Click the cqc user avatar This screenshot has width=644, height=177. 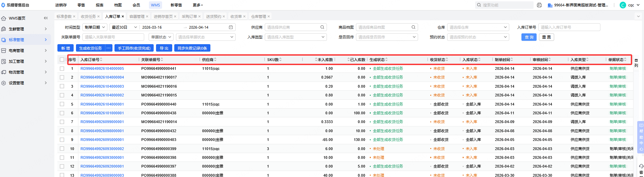pyautogui.click(x=623, y=5)
